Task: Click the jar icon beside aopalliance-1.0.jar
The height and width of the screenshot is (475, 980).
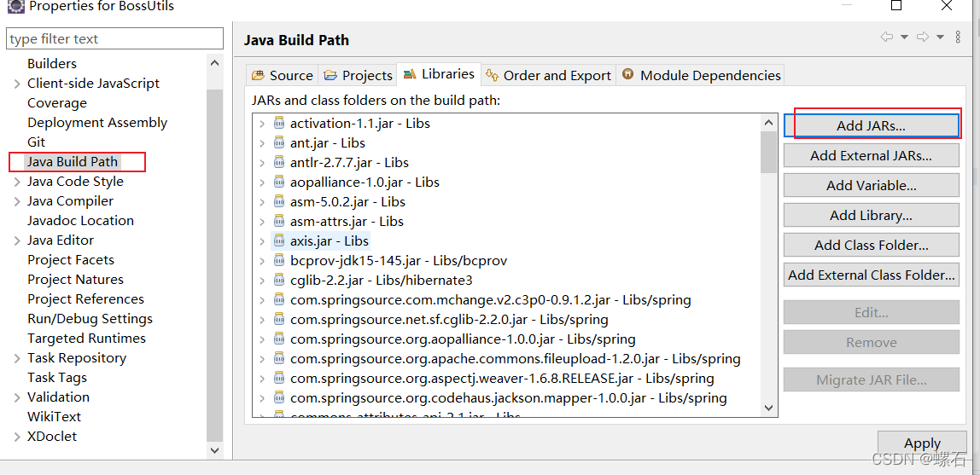Action: pyautogui.click(x=279, y=182)
